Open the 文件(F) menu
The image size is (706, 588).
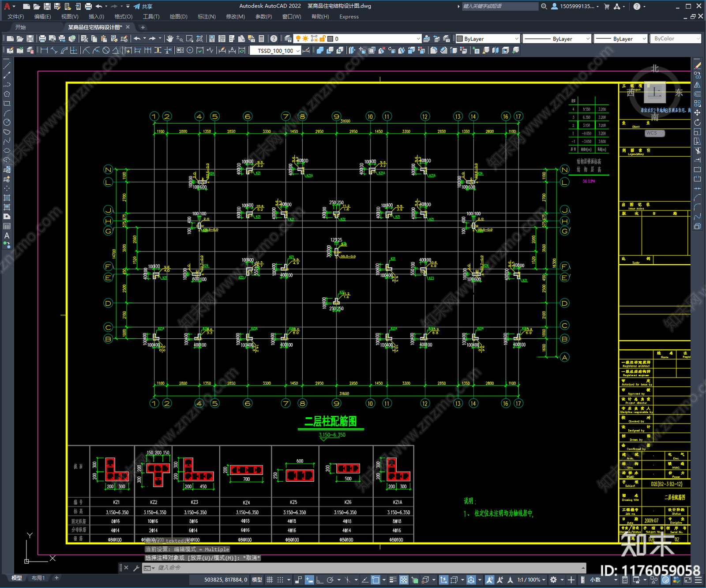click(16, 17)
